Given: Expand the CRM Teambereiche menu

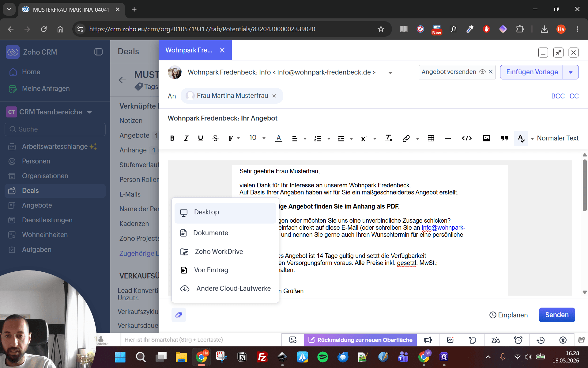Looking at the screenshot, I should (89, 112).
